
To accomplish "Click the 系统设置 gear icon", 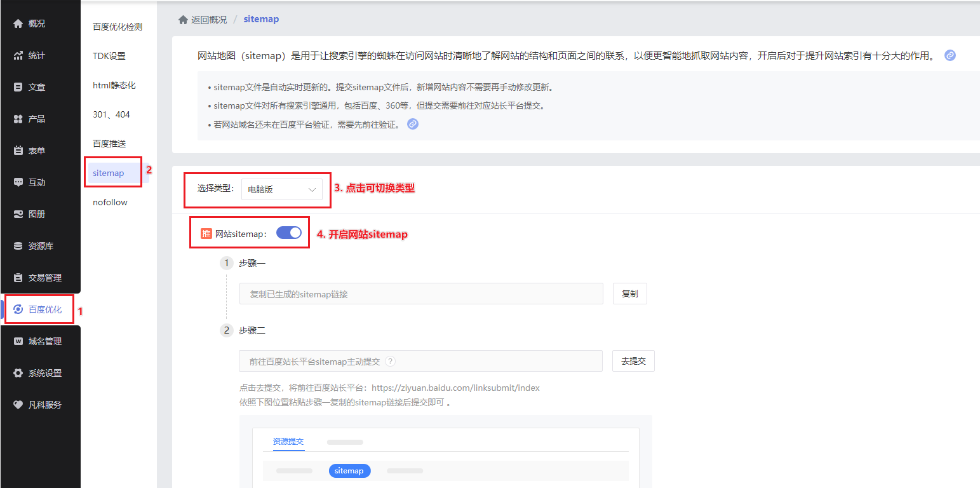I will [18, 373].
